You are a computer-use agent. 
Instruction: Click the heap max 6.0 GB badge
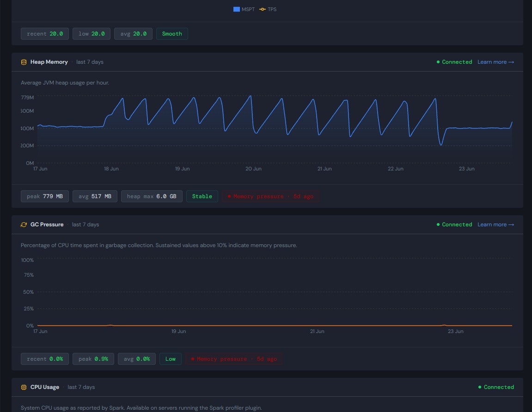(152, 196)
